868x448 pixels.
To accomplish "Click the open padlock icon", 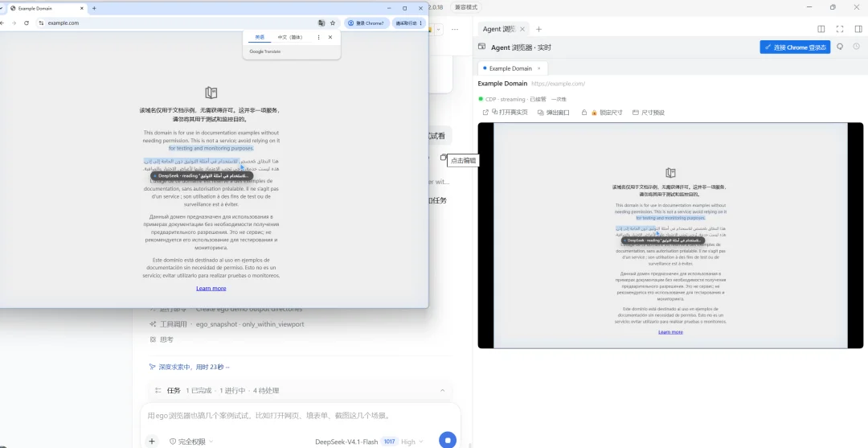I will pyautogui.click(x=584, y=112).
